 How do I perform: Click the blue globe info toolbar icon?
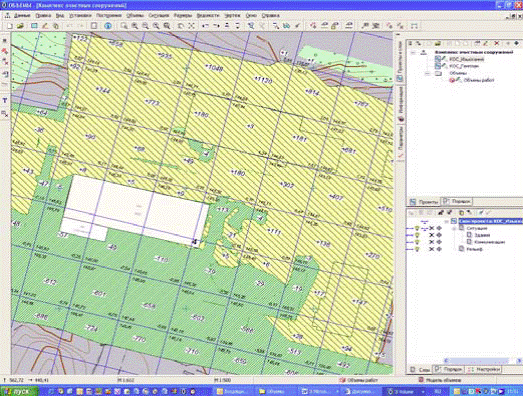(108, 26)
